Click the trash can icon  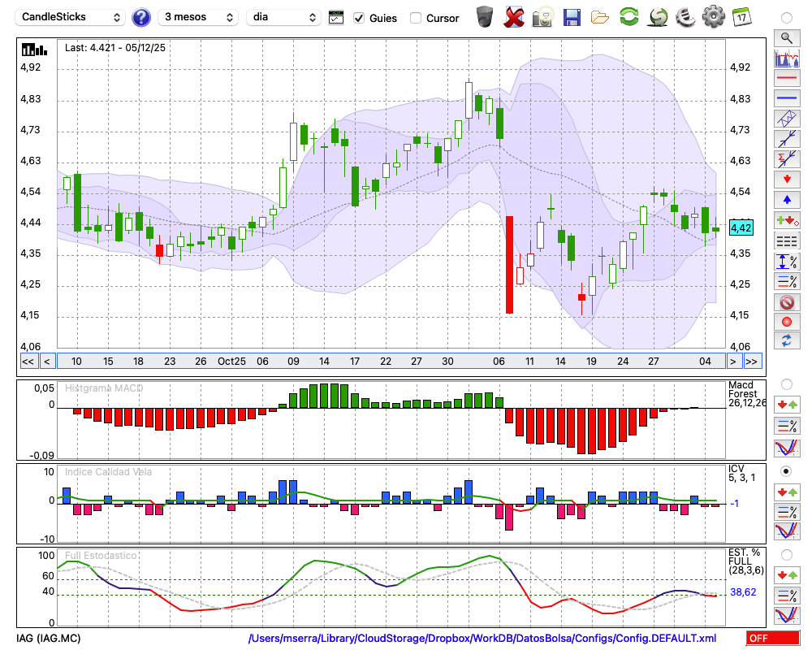tap(485, 17)
